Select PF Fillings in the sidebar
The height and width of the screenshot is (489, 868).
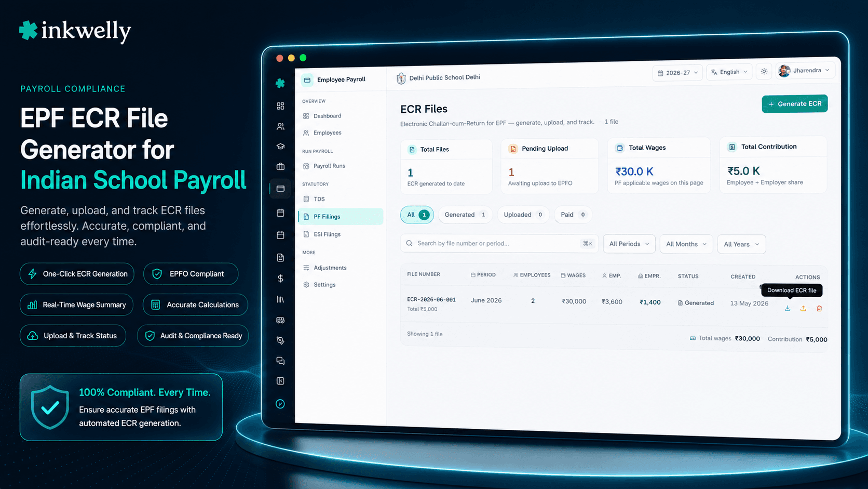[341, 217]
